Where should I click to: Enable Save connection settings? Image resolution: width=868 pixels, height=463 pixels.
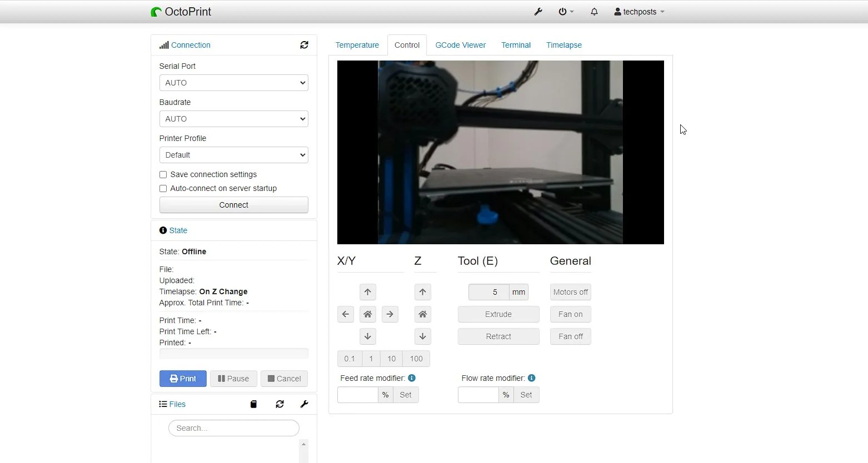(x=163, y=174)
